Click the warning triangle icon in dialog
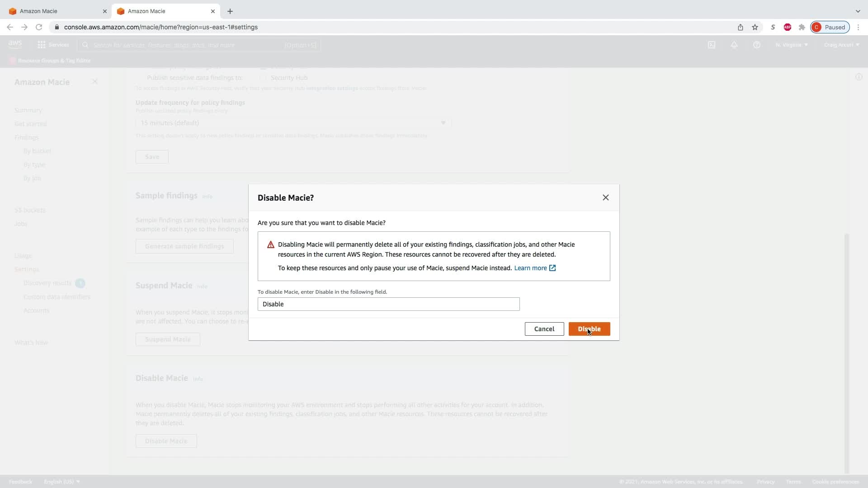868x488 pixels. 271,245
